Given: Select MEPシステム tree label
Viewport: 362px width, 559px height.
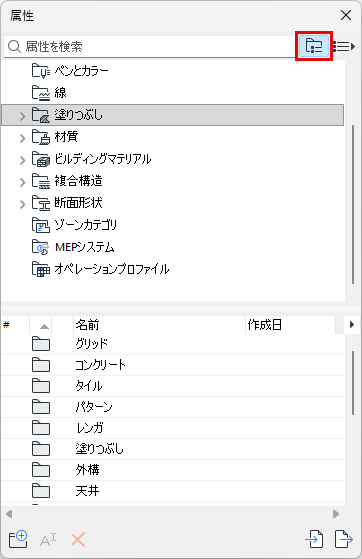Looking at the screenshot, I should [85, 247].
